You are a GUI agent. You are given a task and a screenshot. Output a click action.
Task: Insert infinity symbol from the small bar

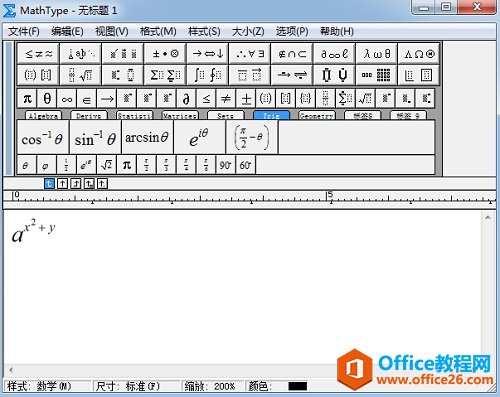pos(67,99)
